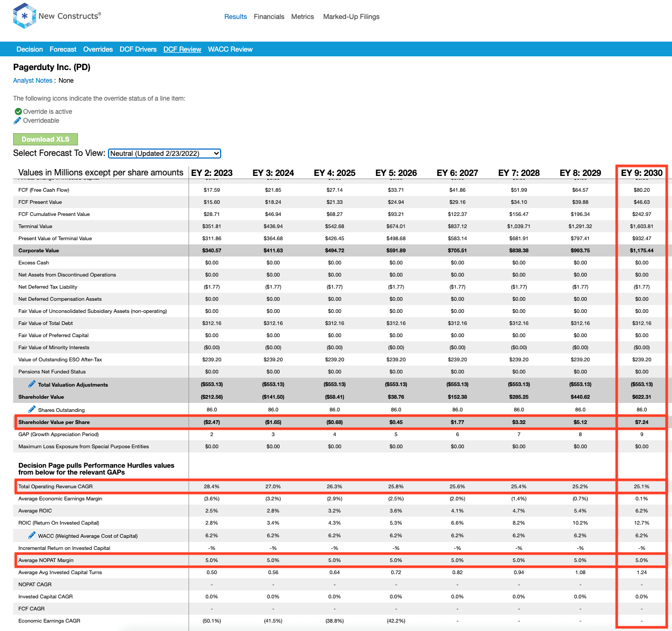This screenshot has width=672, height=631.
Task: Click the EY 2: 2023 column header
Action: tap(212, 173)
